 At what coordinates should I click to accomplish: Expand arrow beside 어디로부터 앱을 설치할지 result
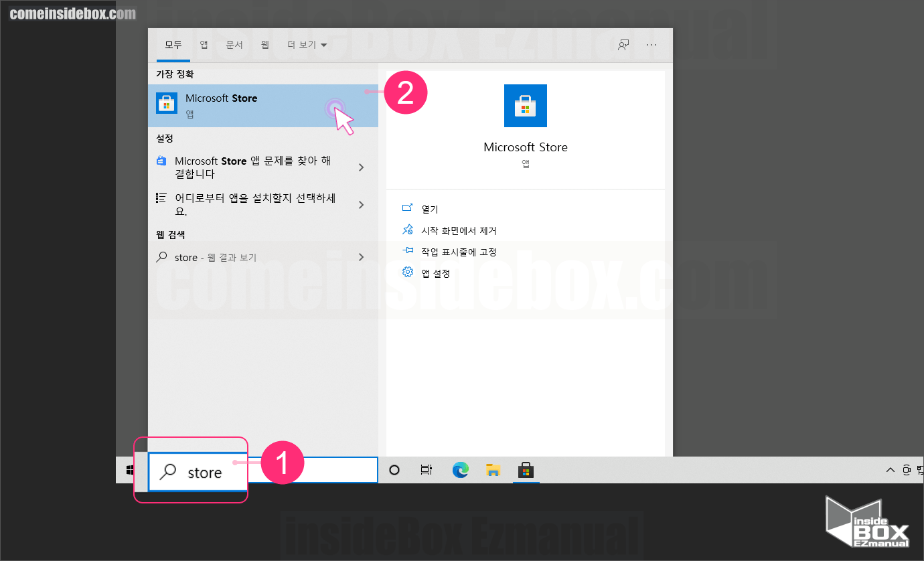click(362, 205)
